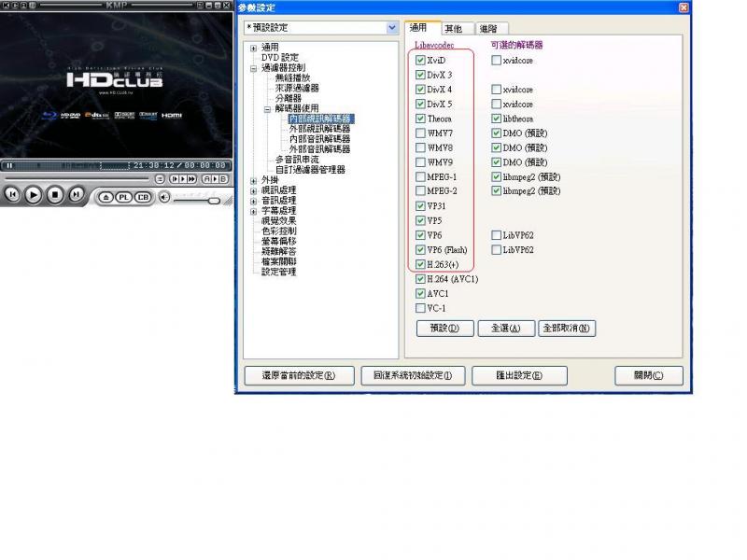Viewport: 747px width, 560px height.
Task: Click the KMPlayer seek bar
Action: 78,178
